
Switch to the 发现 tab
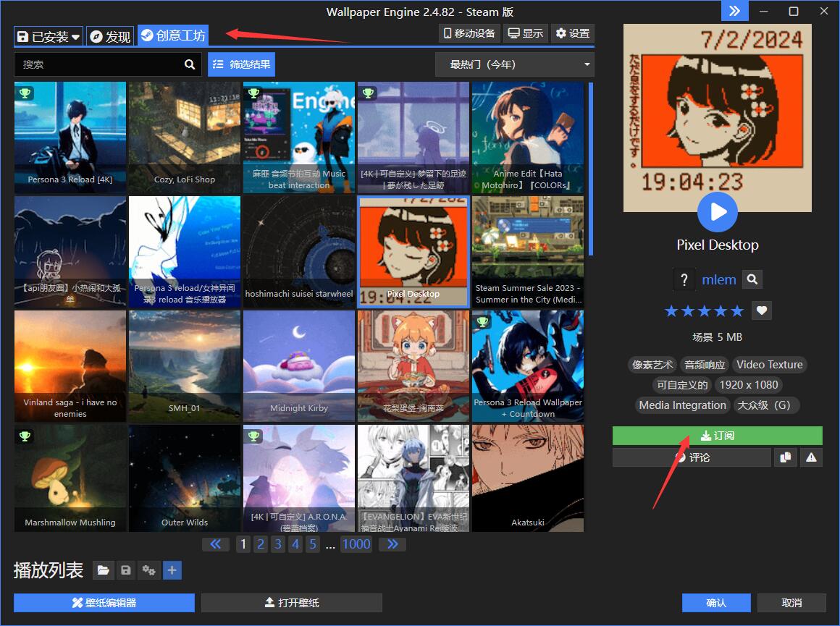(110, 36)
